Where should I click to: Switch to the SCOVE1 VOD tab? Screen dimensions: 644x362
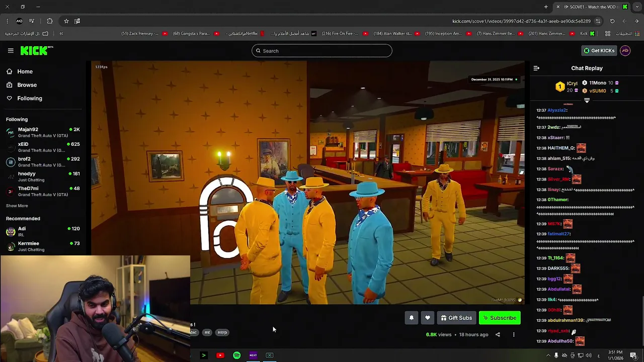592,7
